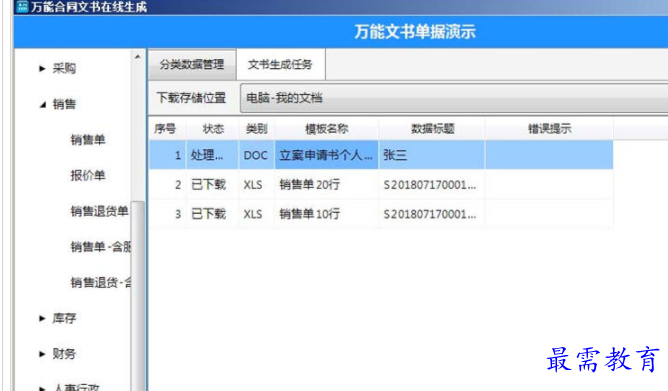The height and width of the screenshot is (391, 668).
Task: Switch to the 分类数据管理 tab
Action: pos(192,65)
